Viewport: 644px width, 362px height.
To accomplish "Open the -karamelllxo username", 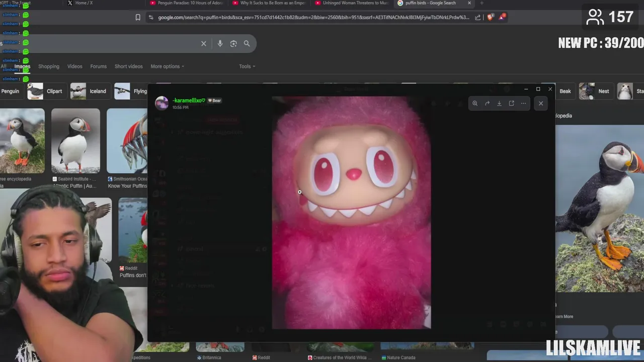I will 189,100.
